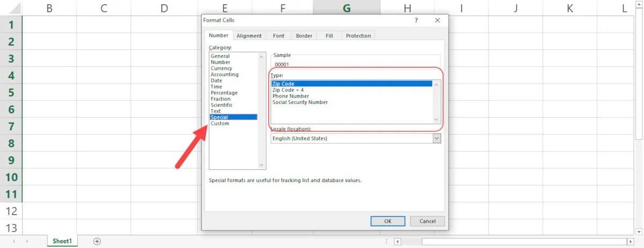This screenshot has height=248, width=644.
Task: Choose the Custom category
Action: click(x=220, y=124)
